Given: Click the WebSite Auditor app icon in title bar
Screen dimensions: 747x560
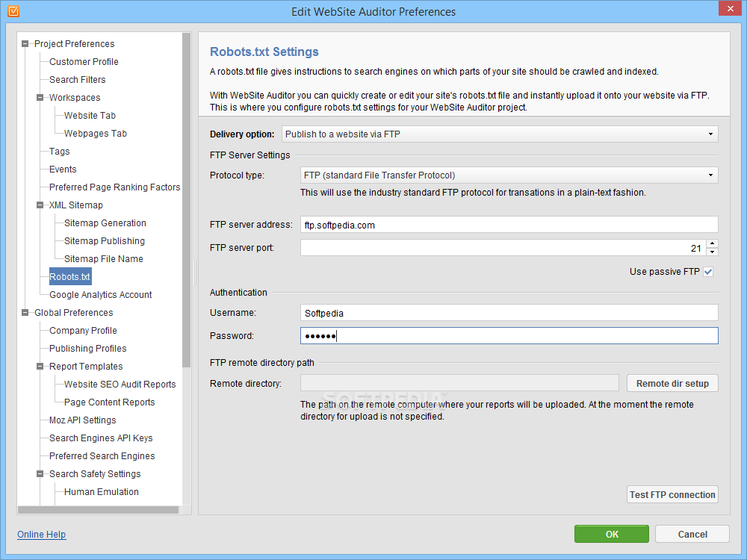Looking at the screenshot, I should pyautogui.click(x=13, y=11).
